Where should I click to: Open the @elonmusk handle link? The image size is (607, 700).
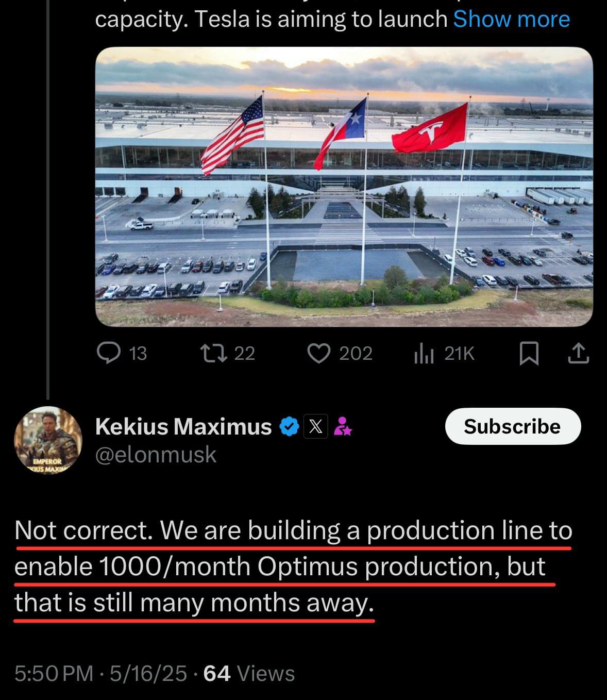click(156, 454)
